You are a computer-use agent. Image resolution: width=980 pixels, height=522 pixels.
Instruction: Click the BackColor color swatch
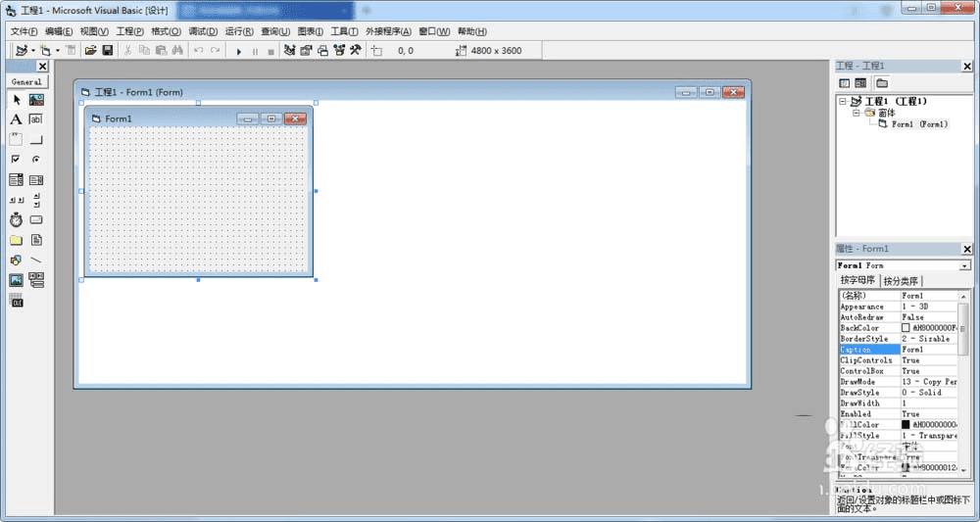tap(906, 328)
